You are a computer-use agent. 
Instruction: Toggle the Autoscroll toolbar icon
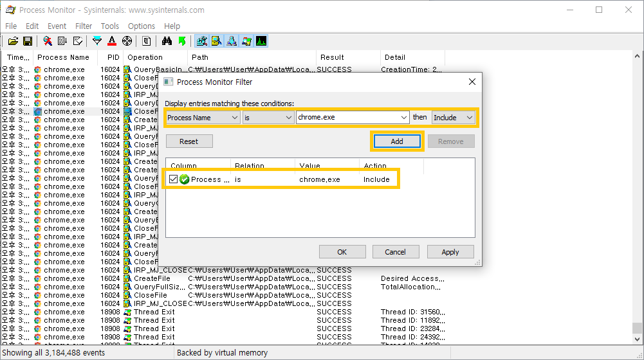point(62,41)
